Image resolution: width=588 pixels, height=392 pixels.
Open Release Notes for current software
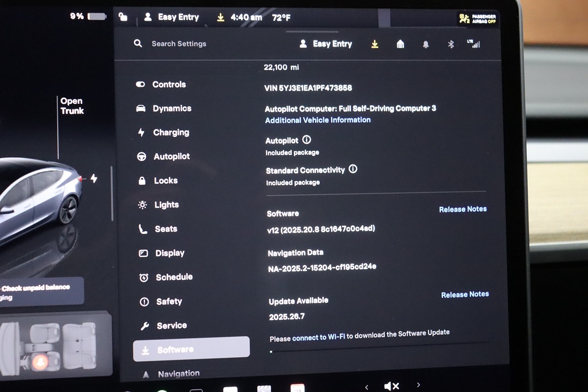463,209
